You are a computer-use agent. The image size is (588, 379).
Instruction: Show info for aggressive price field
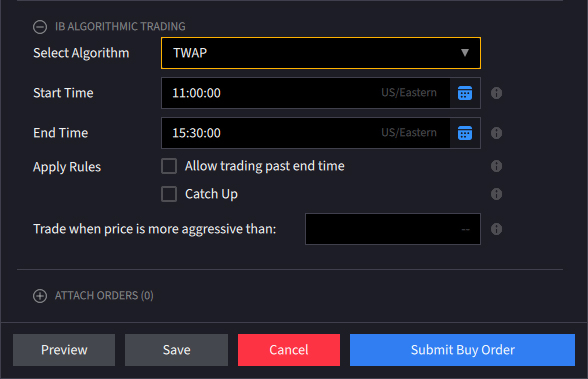click(496, 229)
